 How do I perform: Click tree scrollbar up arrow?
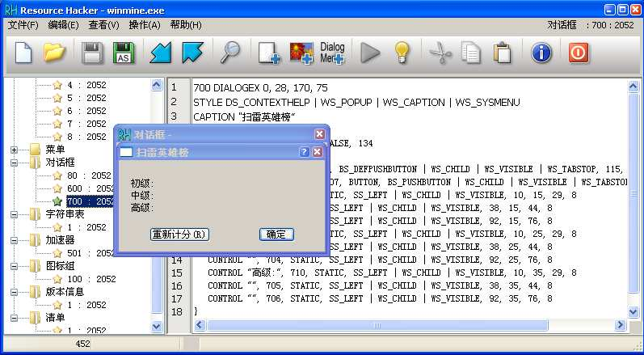pos(157,85)
